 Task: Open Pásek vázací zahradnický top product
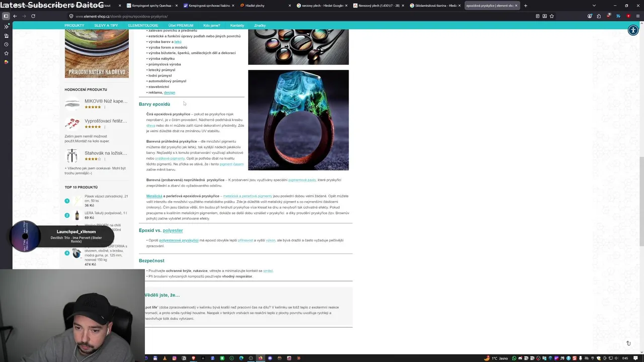coord(106,199)
